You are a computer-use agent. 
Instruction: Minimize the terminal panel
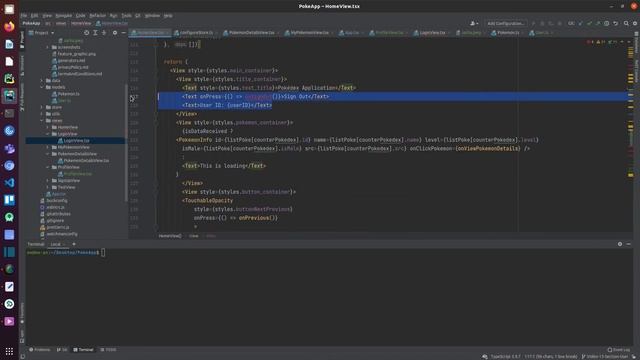pyautogui.click(x=629, y=244)
